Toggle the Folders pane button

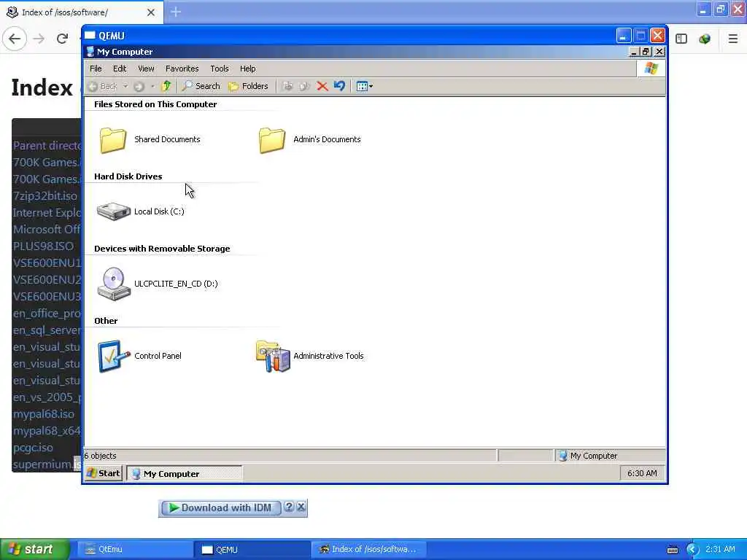248,86
